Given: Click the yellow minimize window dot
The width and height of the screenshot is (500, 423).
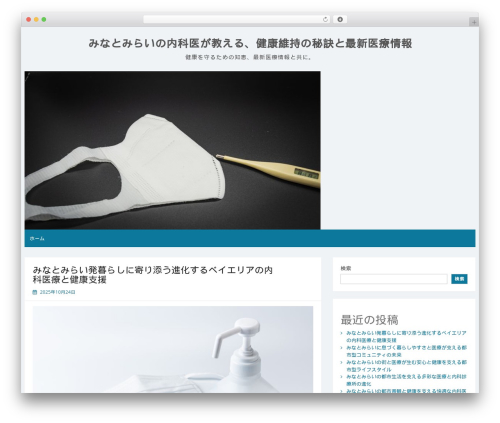Looking at the screenshot, I should click(36, 20).
